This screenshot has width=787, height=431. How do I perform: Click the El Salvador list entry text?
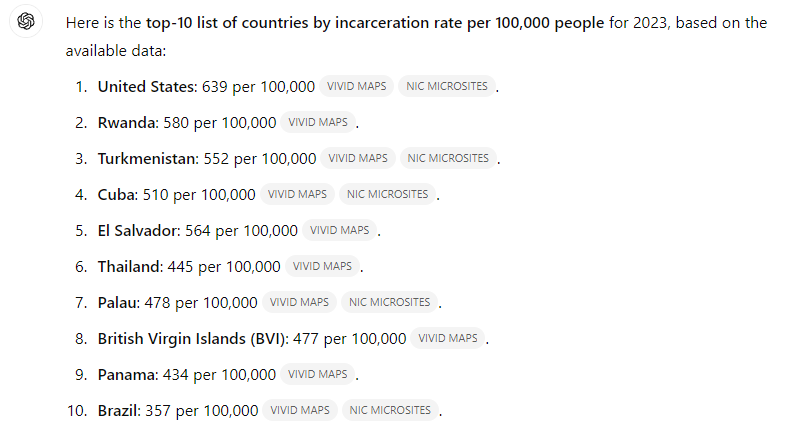tap(139, 231)
